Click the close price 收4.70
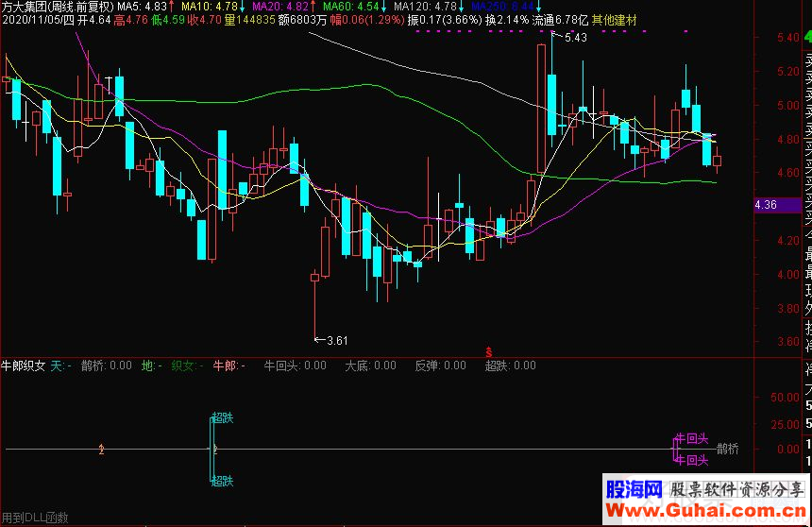The height and width of the screenshot is (527, 812). click(205, 20)
